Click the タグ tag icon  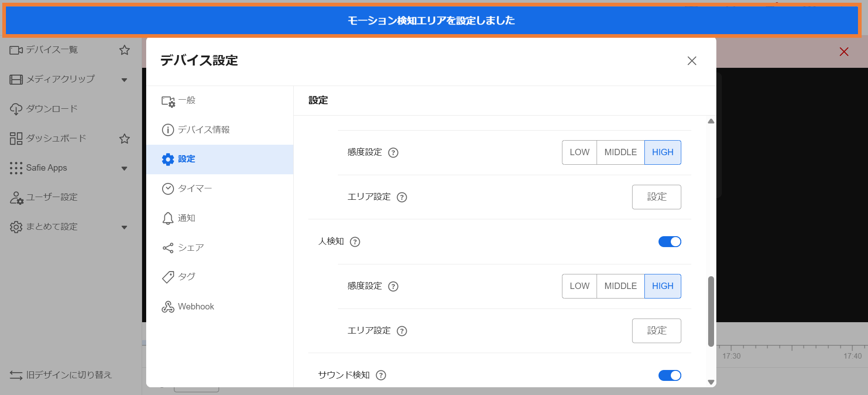tap(168, 277)
